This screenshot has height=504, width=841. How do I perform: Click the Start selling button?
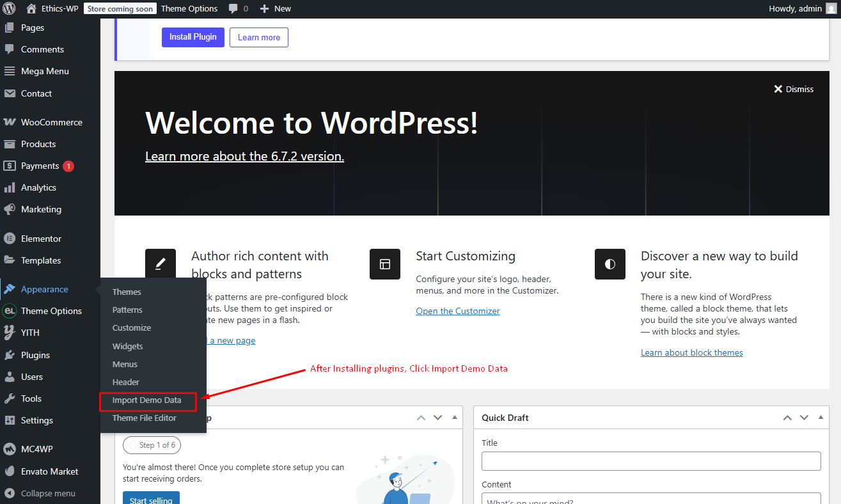pyautogui.click(x=151, y=498)
